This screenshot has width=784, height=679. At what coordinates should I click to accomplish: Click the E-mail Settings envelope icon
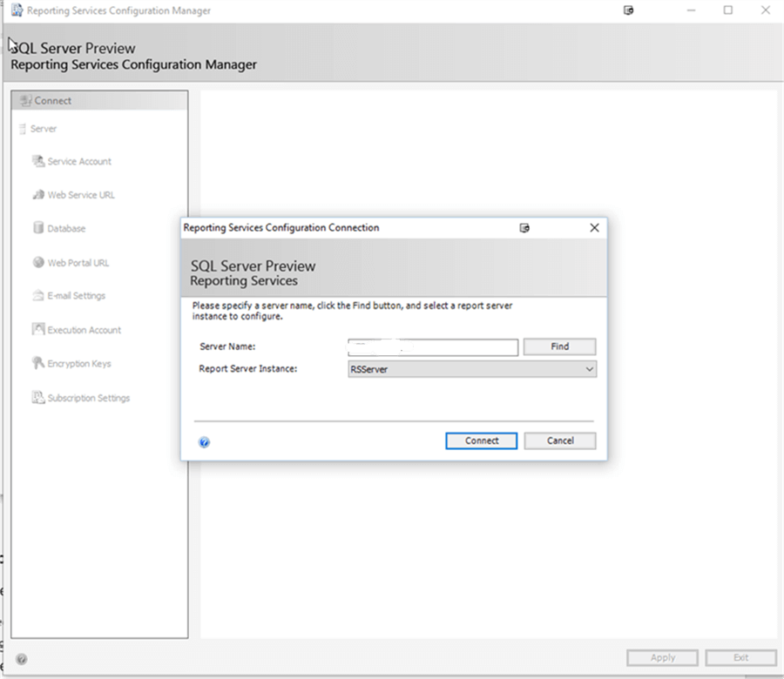point(38,295)
